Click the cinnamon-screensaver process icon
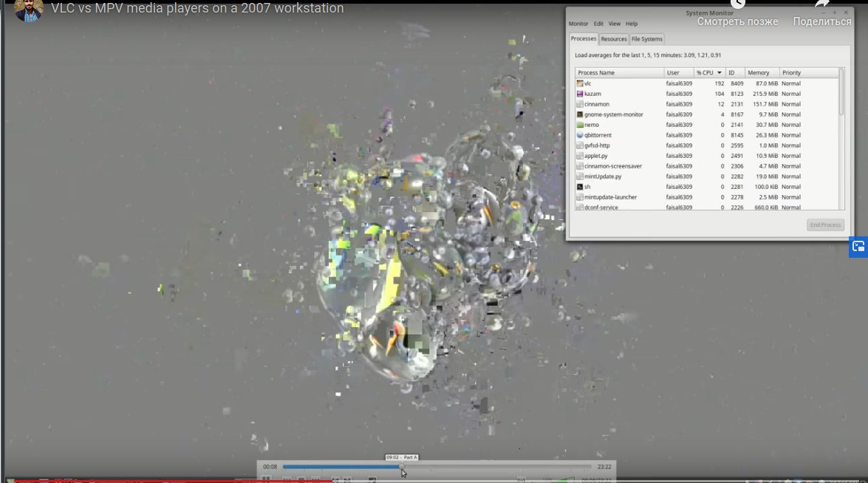Screen dimensions: 868x483 (x=580, y=166)
